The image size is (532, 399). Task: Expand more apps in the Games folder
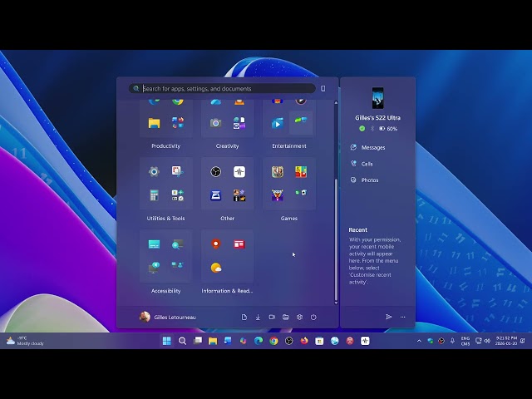[x=301, y=194]
